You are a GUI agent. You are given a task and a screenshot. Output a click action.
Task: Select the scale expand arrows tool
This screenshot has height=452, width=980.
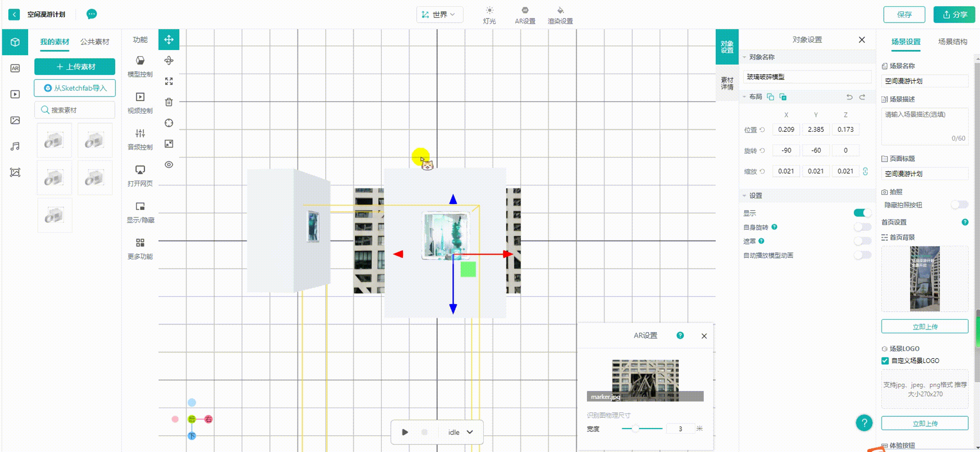(169, 81)
